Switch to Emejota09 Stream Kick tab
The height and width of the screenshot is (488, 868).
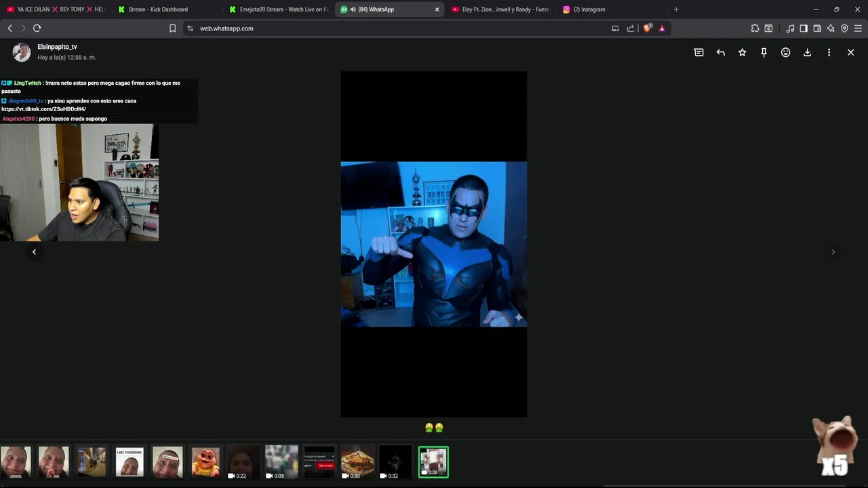[x=278, y=9]
